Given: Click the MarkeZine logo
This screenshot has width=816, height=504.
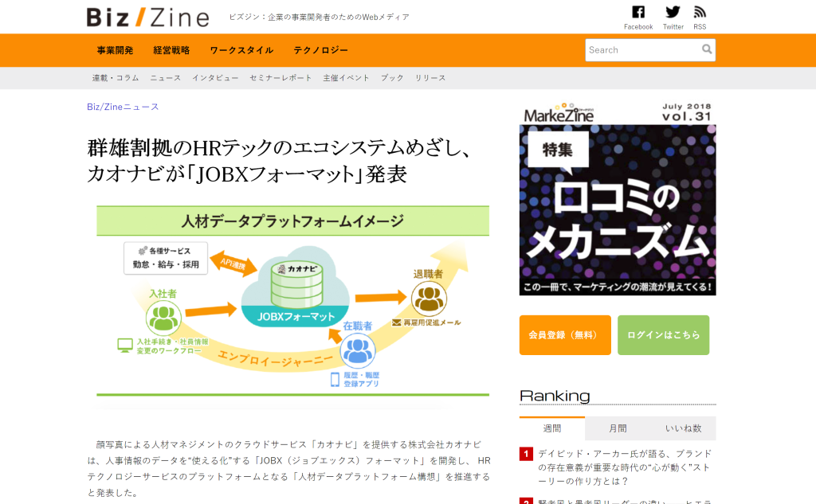Looking at the screenshot, I should (559, 113).
